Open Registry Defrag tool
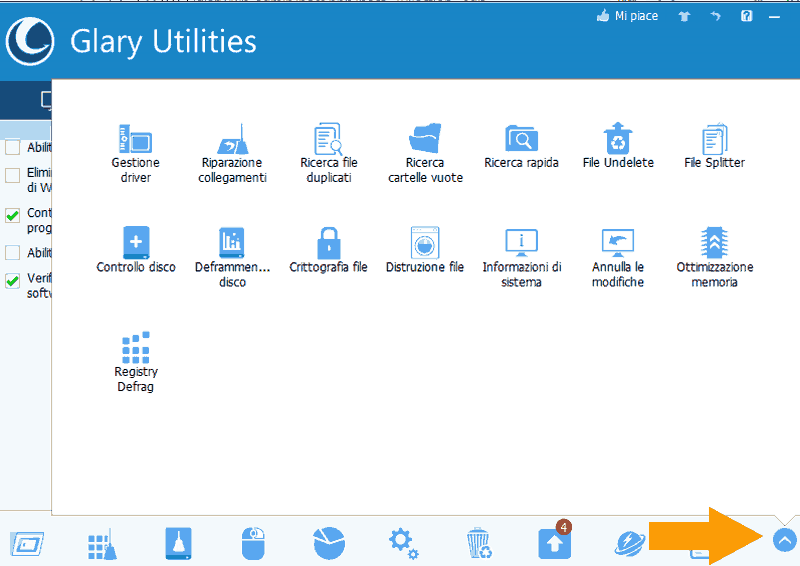The image size is (800, 566). (x=135, y=362)
